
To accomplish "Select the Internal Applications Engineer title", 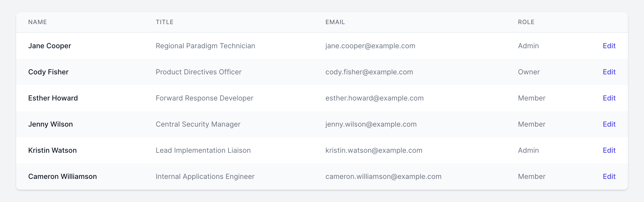I will click(205, 176).
